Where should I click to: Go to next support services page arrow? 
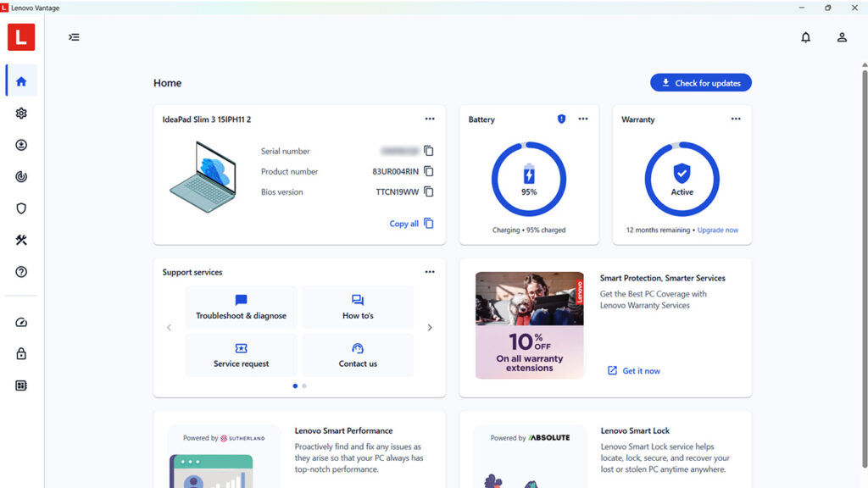pyautogui.click(x=430, y=328)
